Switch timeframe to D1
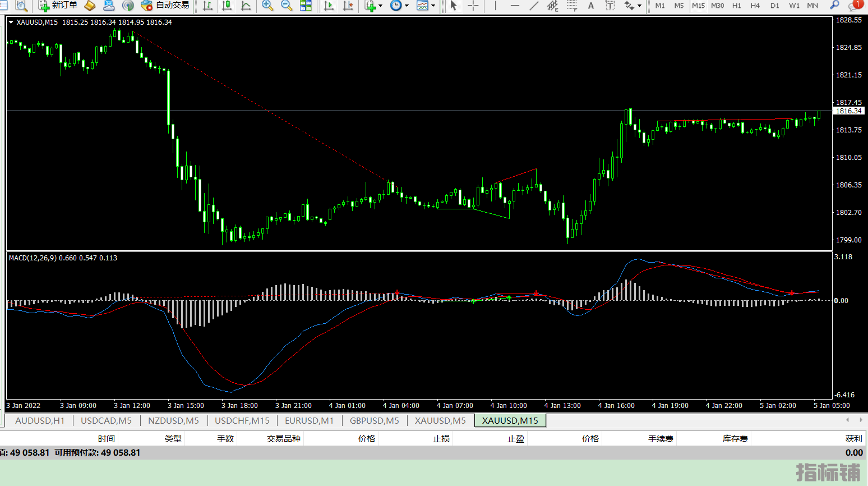Viewport: 868px width, 486px height. click(x=774, y=6)
